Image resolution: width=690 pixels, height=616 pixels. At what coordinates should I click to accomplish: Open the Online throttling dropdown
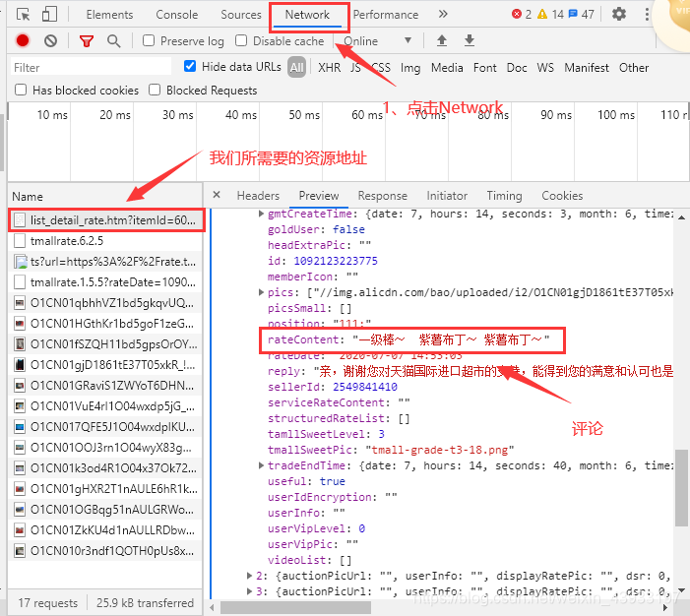(378, 41)
